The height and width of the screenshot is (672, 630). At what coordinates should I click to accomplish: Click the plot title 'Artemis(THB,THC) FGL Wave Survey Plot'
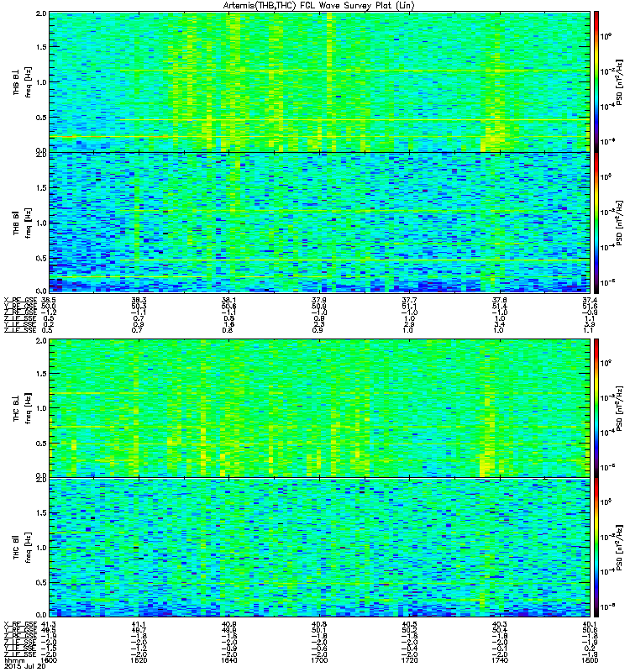[x=319, y=6]
